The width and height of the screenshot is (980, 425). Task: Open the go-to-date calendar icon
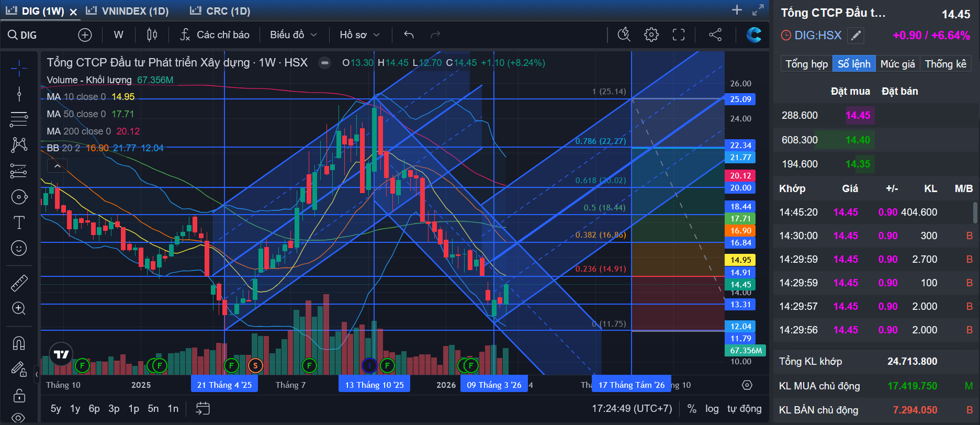pyautogui.click(x=202, y=408)
